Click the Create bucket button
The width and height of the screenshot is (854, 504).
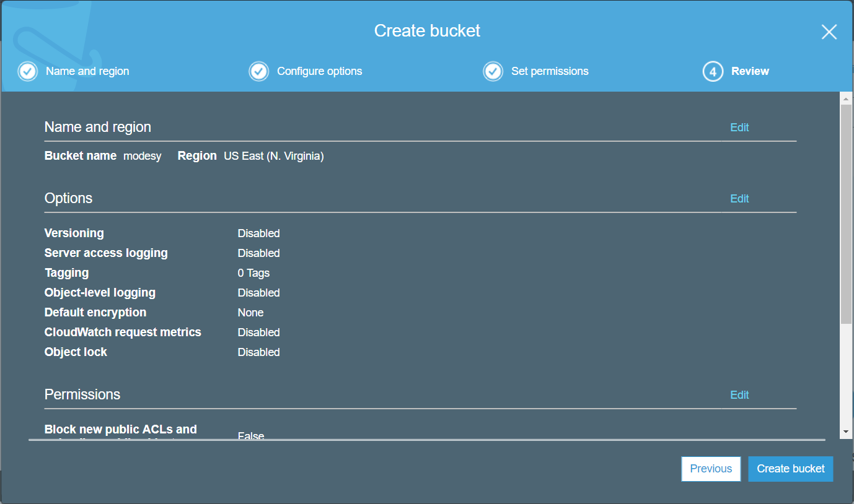pos(790,469)
